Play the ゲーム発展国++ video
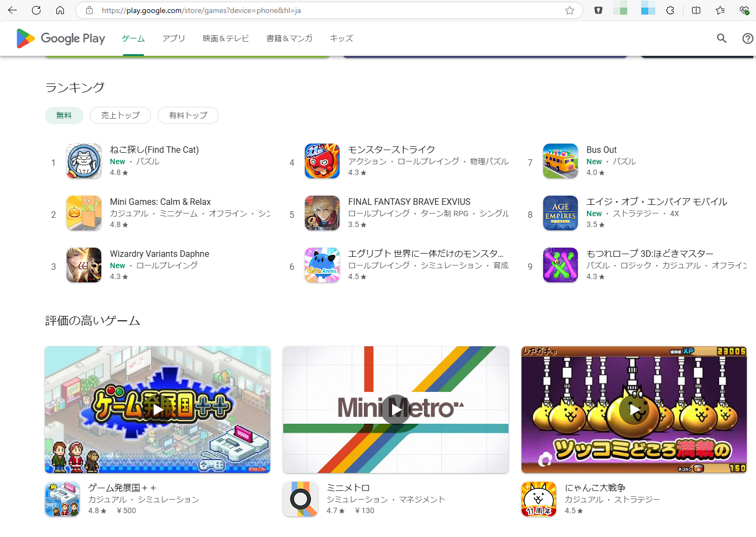Viewport: 756px width, 537px height. click(x=158, y=410)
